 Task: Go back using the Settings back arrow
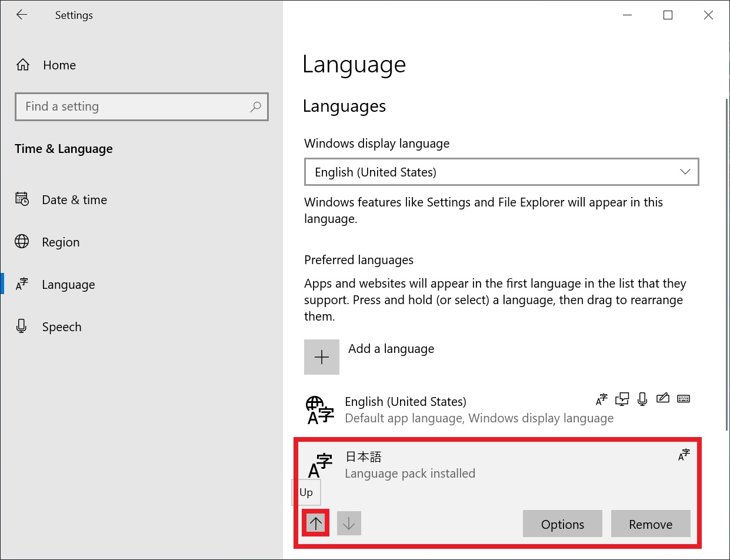coord(22,15)
